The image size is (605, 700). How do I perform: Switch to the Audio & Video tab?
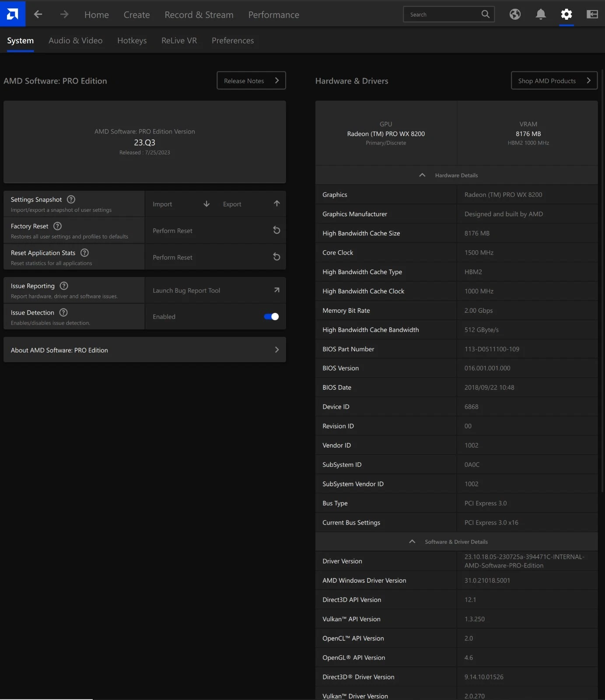click(76, 41)
